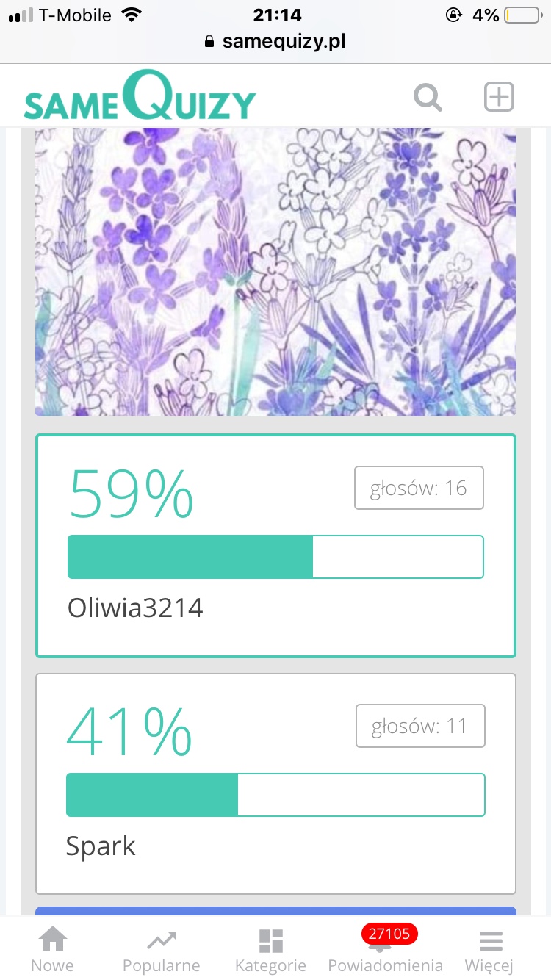Tap the plus add-quiz icon

(499, 97)
